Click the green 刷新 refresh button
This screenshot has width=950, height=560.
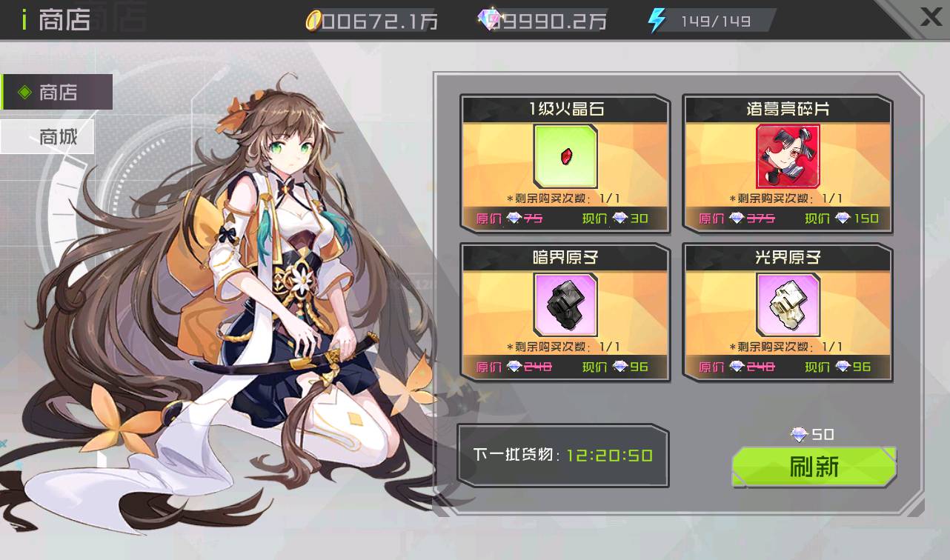tap(814, 467)
